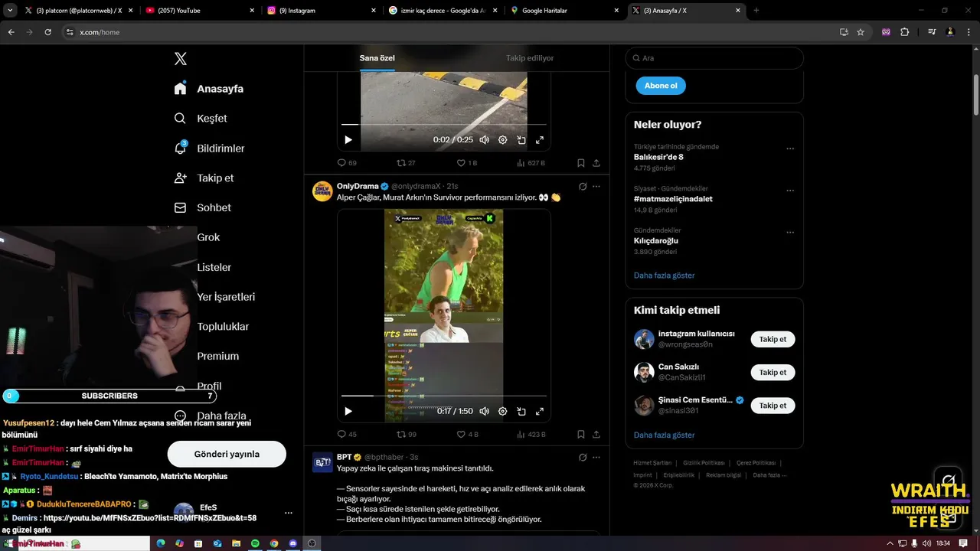The width and height of the screenshot is (980, 551).
Task: Click the X logo in sidebar
Action: (x=181, y=59)
